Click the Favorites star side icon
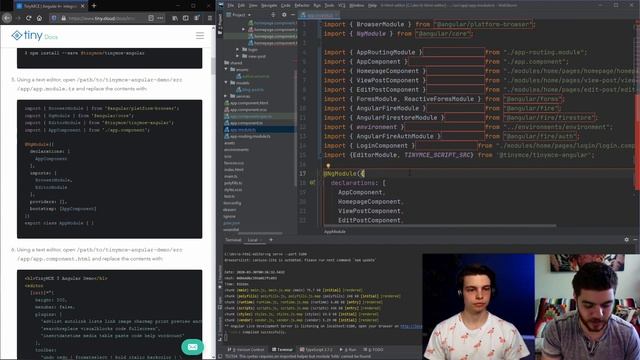 click(220, 287)
